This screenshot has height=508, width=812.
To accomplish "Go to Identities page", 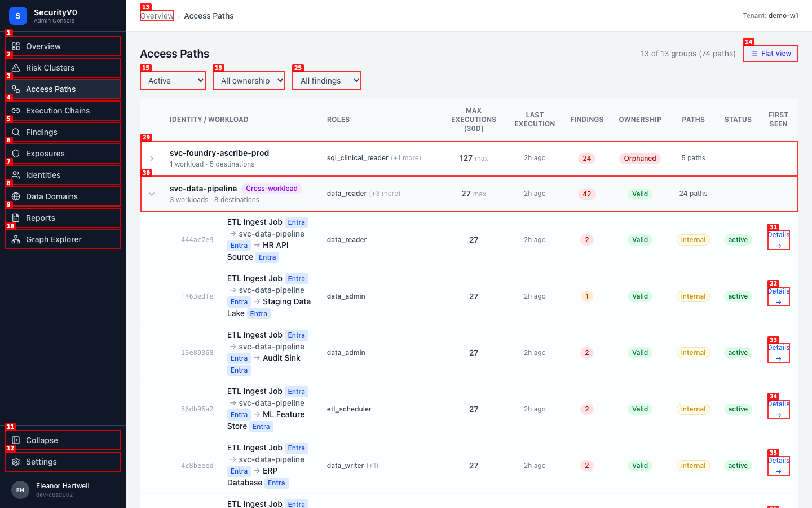I will 63,175.
